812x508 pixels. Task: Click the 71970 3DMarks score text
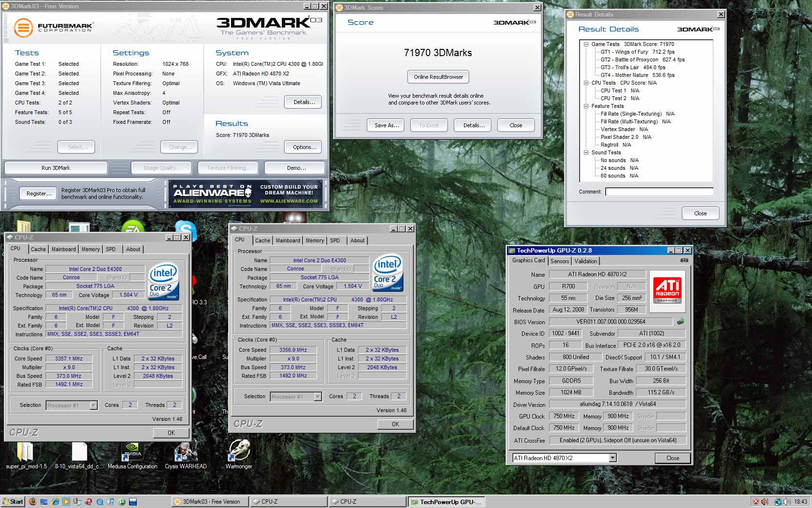[438, 53]
